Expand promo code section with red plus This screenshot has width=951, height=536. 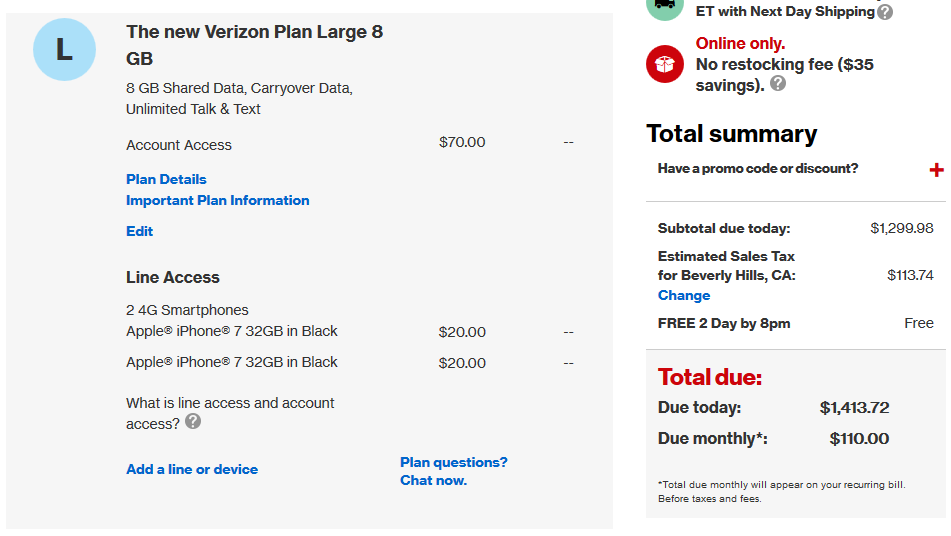point(936,170)
